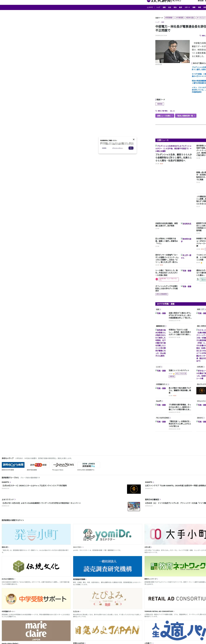Click the yomiDr. site banner
Screen dimensions: 206x644
click(x=108, y=534)
